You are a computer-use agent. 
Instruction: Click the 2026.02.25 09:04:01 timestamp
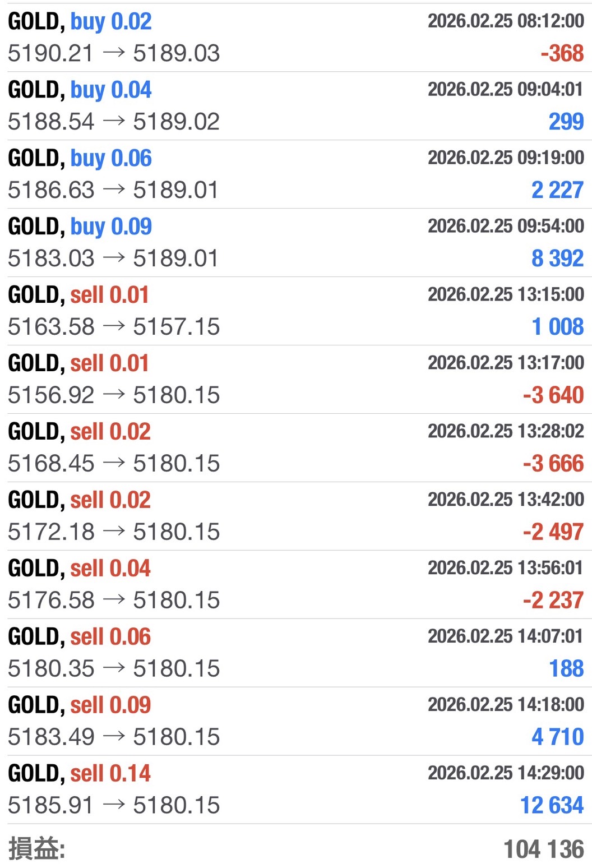(x=505, y=90)
